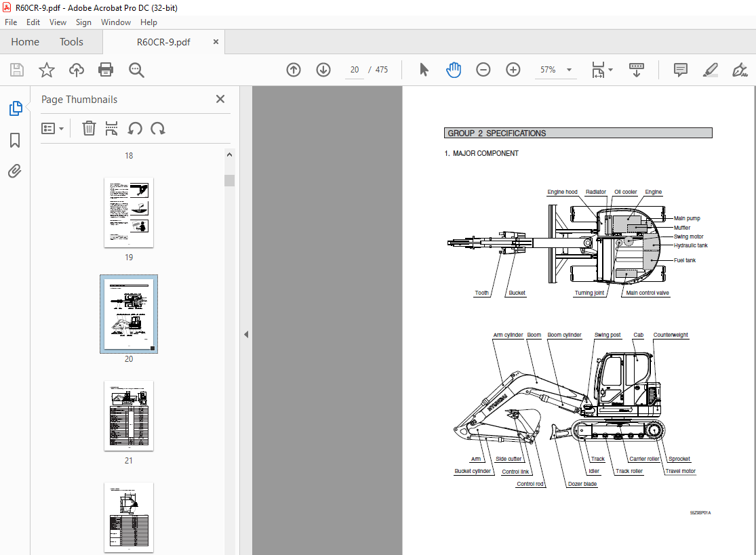Zoom out with the minus button

(x=483, y=70)
